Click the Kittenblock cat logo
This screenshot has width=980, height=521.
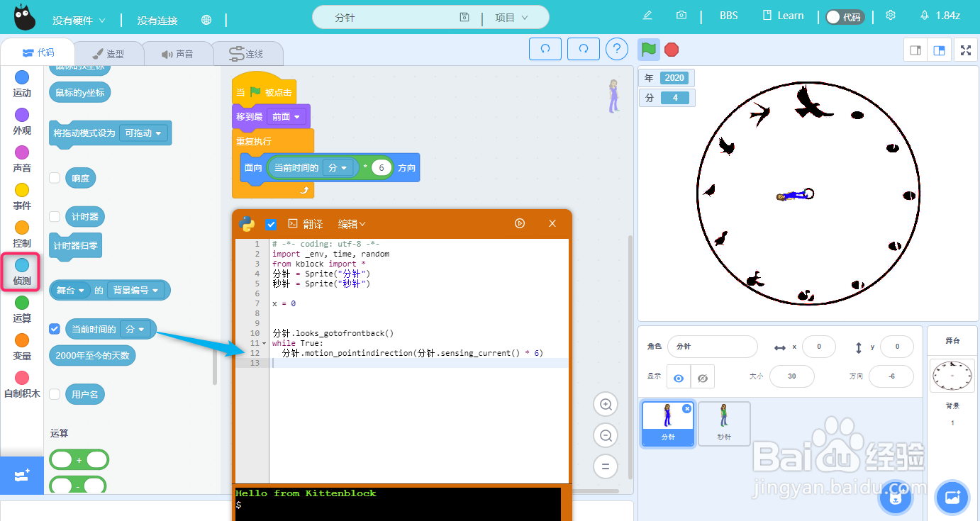coord(24,17)
